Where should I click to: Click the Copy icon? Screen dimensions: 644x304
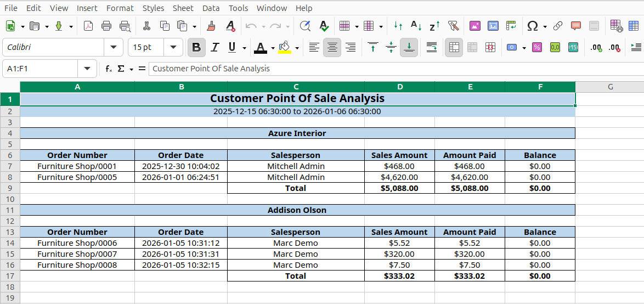pyautogui.click(x=165, y=26)
